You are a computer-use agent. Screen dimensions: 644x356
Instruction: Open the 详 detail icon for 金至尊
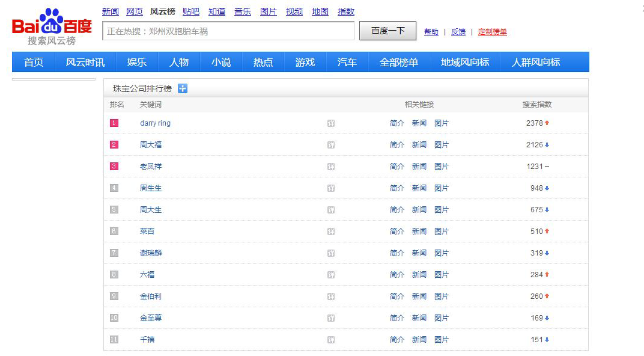tap(330, 318)
